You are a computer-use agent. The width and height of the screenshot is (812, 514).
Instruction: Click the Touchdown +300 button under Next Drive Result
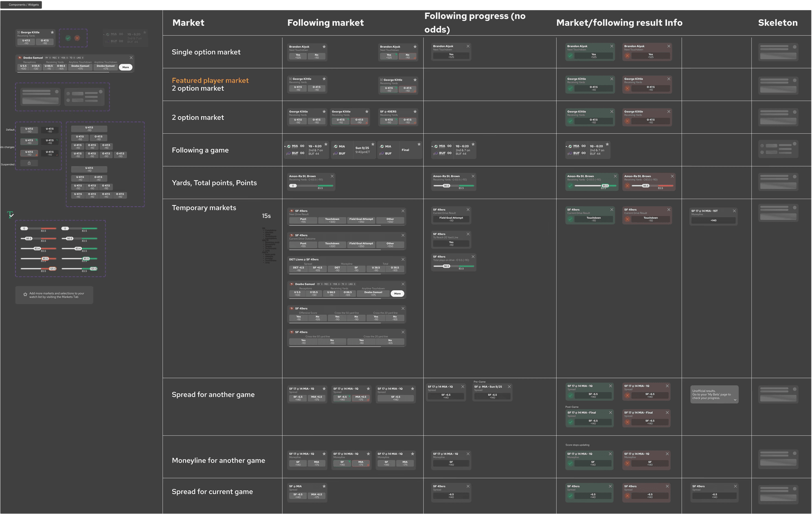332,220
